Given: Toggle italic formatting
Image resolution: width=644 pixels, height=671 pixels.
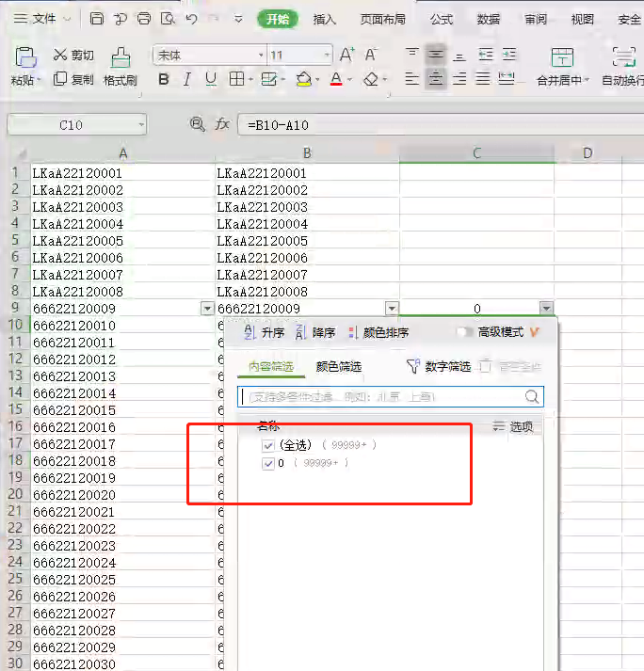Looking at the screenshot, I should [x=186, y=79].
